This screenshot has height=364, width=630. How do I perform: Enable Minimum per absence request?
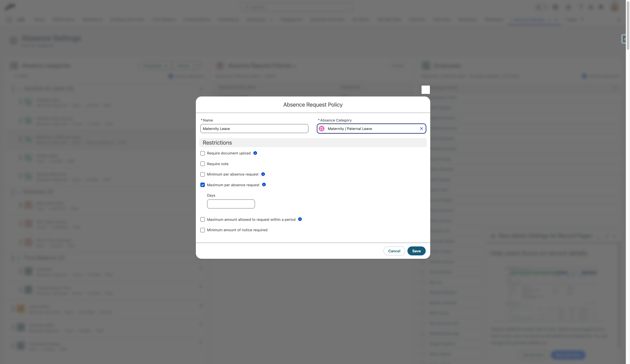click(203, 174)
